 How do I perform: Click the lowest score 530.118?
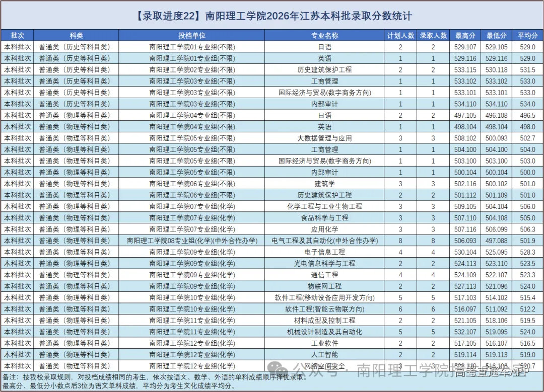pyautogui.click(x=497, y=69)
